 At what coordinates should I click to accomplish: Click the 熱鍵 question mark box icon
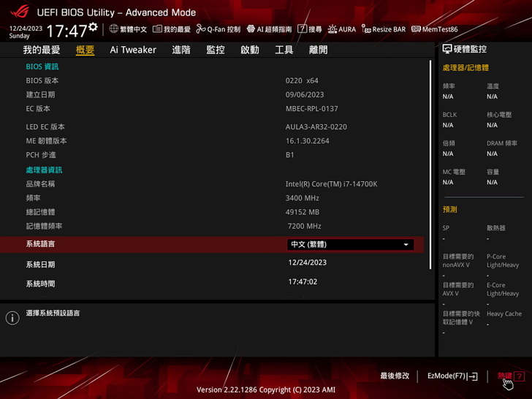coord(520,376)
